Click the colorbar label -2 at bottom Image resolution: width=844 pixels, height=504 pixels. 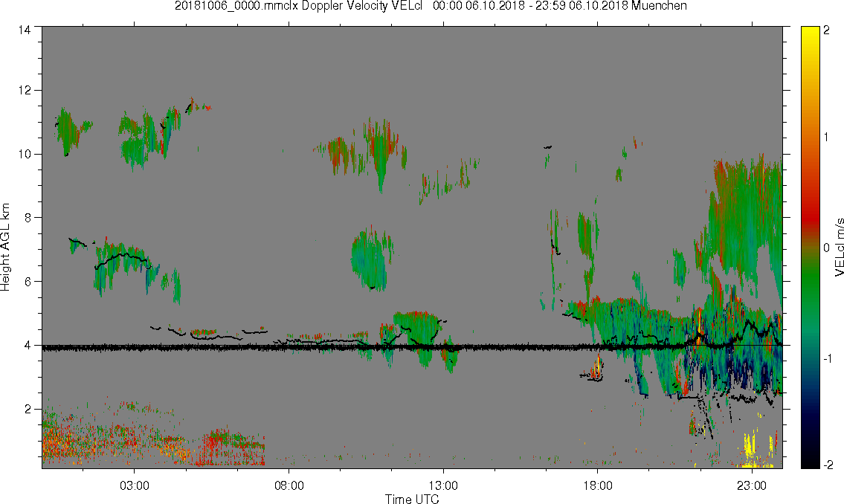click(x=828, y=465)
